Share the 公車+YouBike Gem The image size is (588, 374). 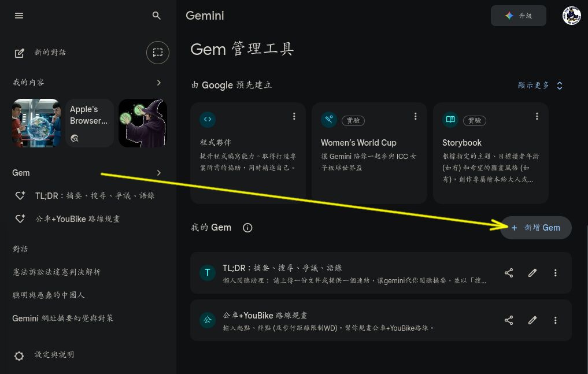click(509, 320)
